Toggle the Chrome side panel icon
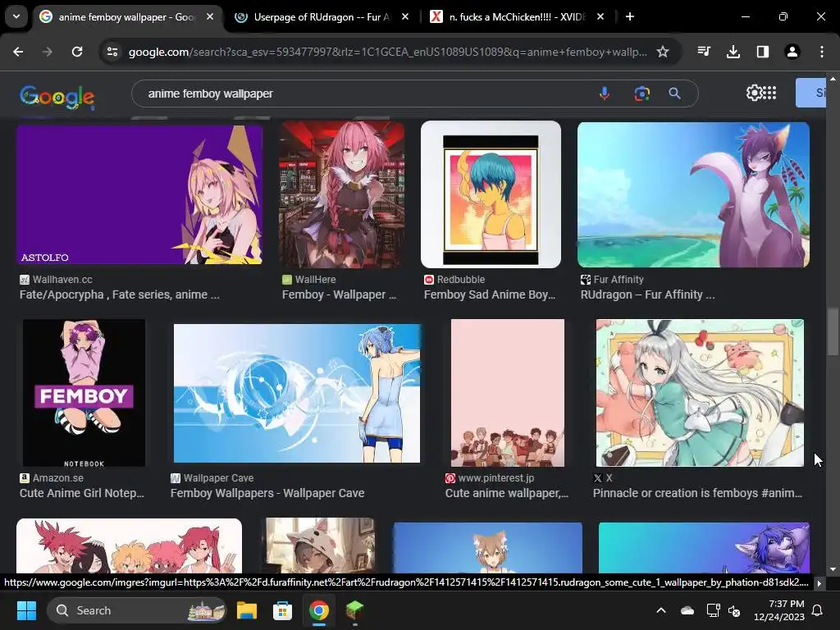This screenshot has width=840, height=630. coord(762,52)
